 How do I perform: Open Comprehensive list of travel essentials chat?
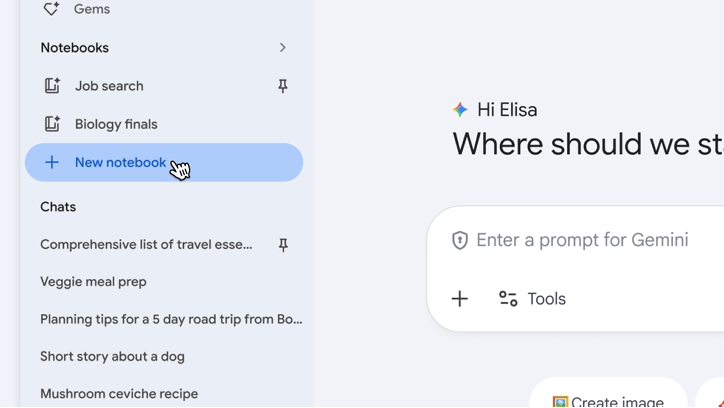tap(146, 244)
